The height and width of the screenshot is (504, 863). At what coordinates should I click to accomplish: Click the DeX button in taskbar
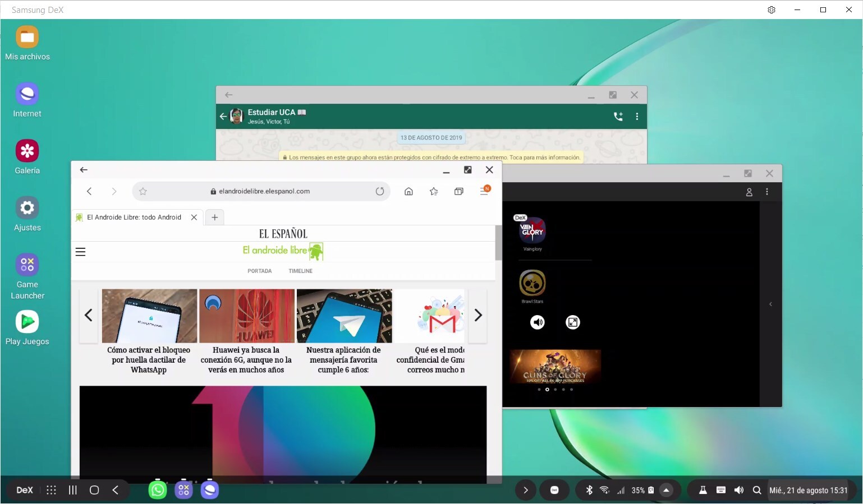click(24, 490)
